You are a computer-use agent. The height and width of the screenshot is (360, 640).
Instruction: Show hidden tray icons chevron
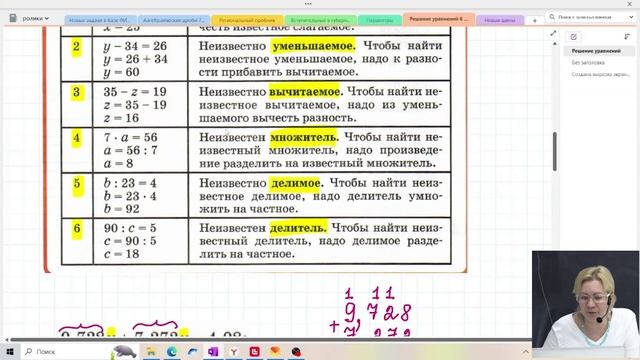[x=525, y=351]
